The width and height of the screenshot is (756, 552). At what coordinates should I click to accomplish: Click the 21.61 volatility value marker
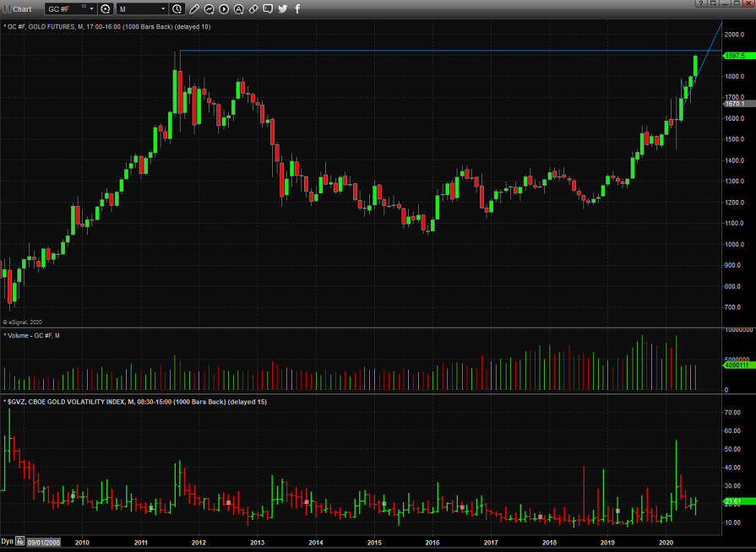[x=739, y=501]
